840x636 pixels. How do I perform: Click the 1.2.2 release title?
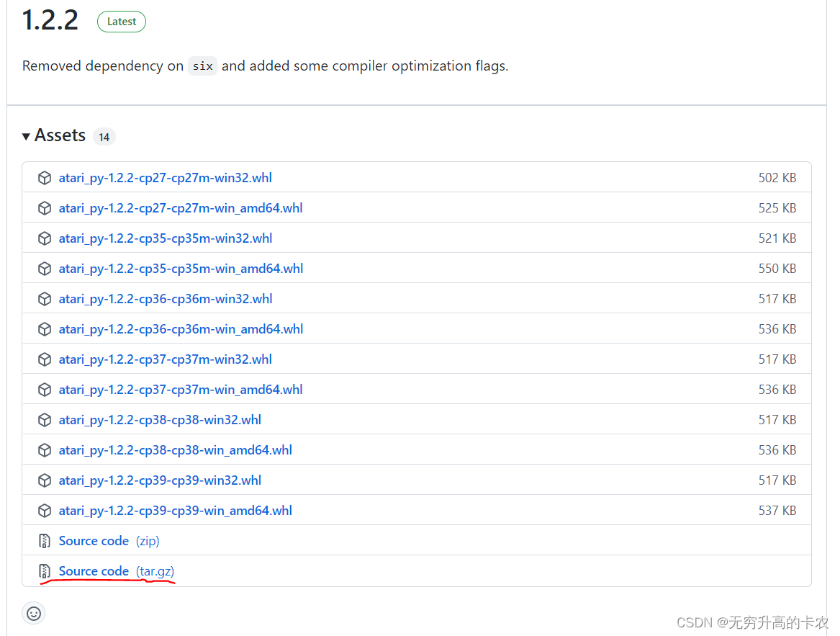pos(50,20)
